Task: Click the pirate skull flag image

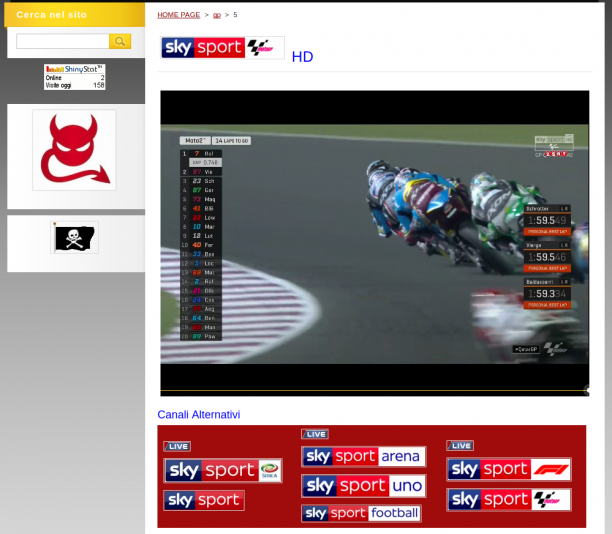Action: 74,237
